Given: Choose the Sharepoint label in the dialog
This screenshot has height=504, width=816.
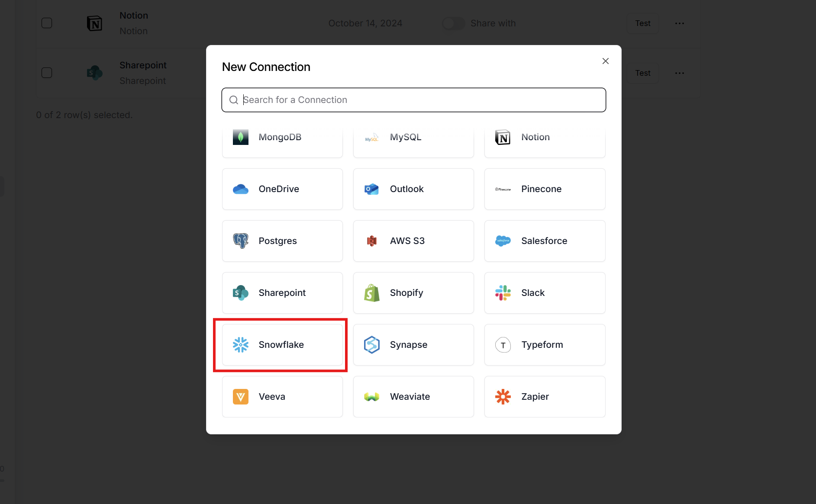Looking at the screenshot, I should tap(282, 293).
